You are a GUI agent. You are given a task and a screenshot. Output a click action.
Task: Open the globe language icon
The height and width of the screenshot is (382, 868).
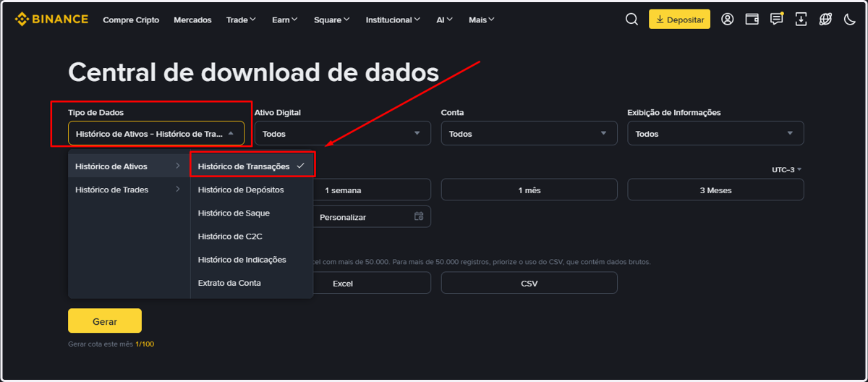[x=825, y=20]
